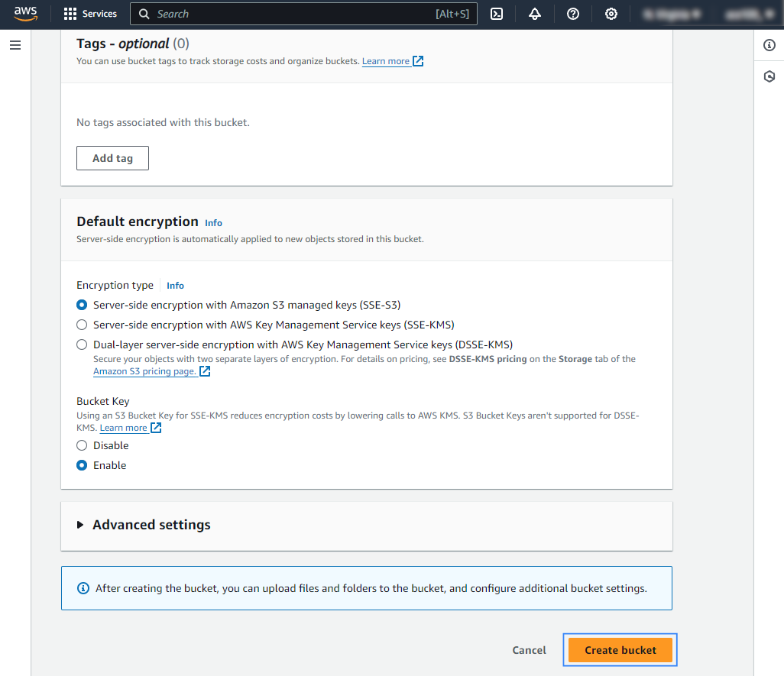This screenshot has width=784, height=676.
Task: Click the Create bucket button
Action: 620,650
